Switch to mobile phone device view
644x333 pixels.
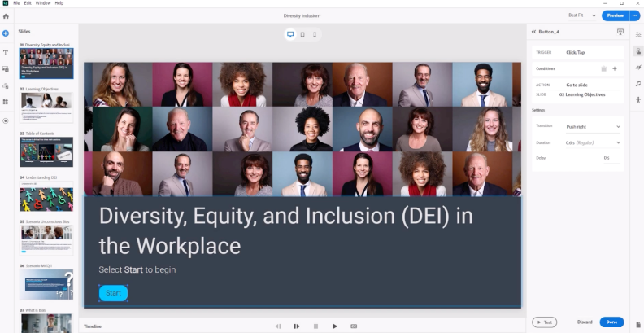pyautogui.click(x=315, y=34)
